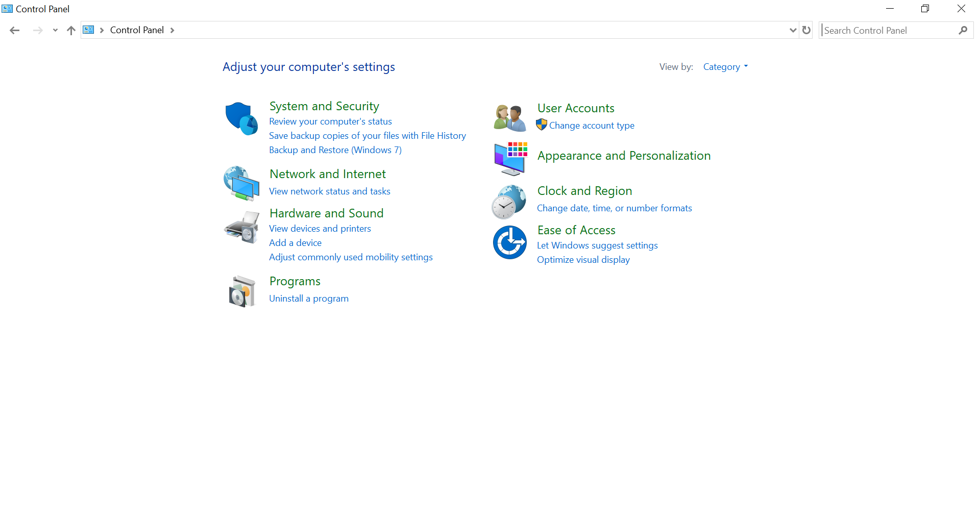The height and width of the screenshot is (520, 980).
Task: Minimize the Control Panel window
Action: 890,9
